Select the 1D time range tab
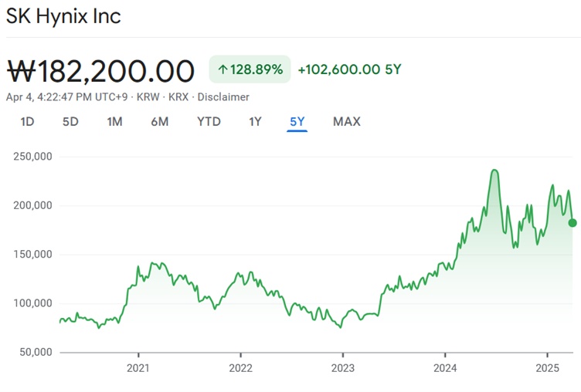This screenshot has width=581, height=392. (x=27, y=122)
